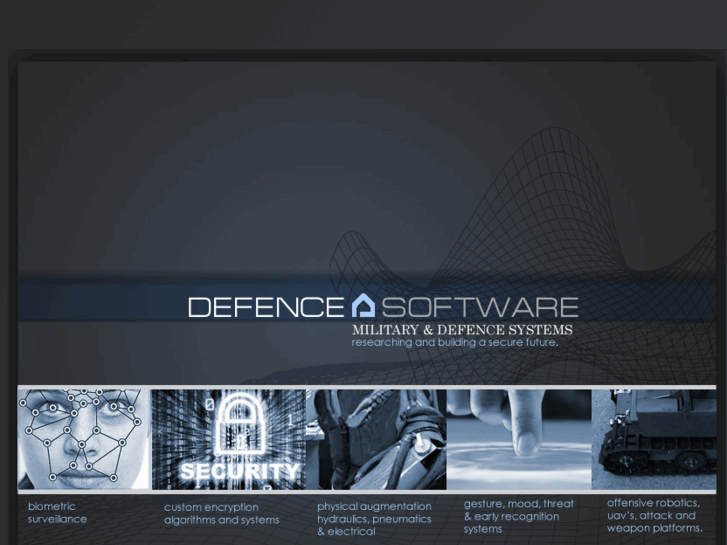Open the biometric face-mapping thumbnail

84,439
